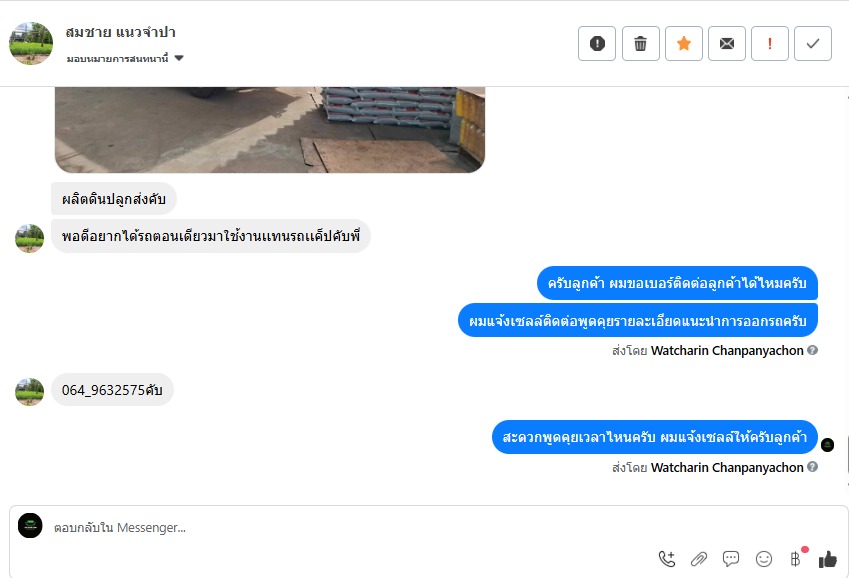Image resolution: width=849 pixels, height=578 pixels.
Task: Mark conversation as spam with the stop icon
Action: pos(597,43)
